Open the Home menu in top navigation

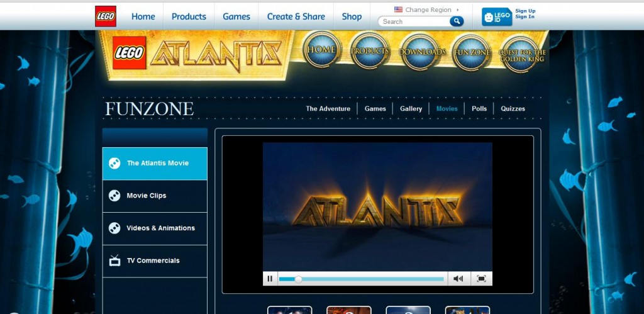click(x=143, y=16)
